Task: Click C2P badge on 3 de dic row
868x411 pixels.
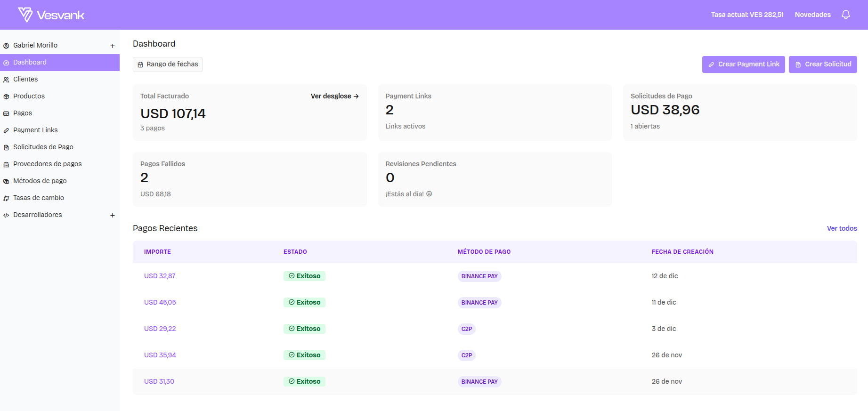Action: [x=467, y=329]
